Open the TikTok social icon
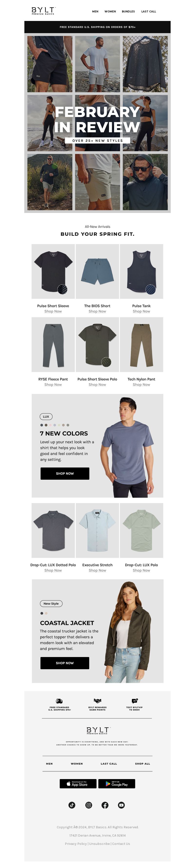 72,805
